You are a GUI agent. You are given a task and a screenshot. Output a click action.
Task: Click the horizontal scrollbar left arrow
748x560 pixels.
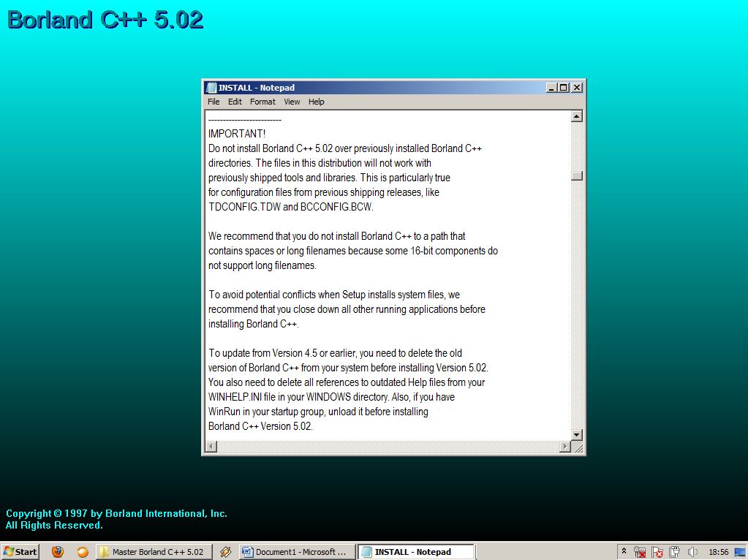[211, 447]
